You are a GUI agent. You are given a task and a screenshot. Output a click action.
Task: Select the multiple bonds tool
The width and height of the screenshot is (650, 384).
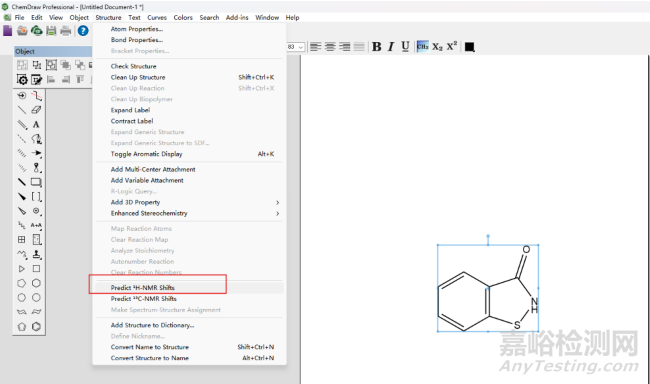[22, 124]
